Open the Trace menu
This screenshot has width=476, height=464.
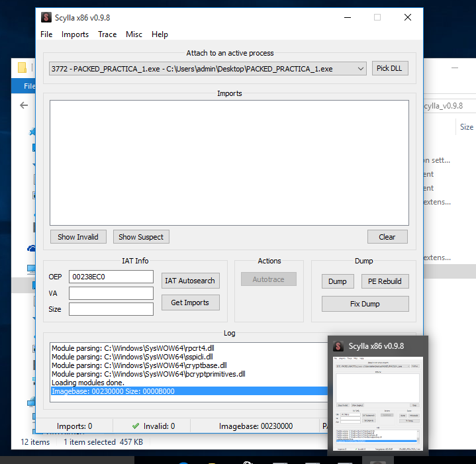pyautogui.click(x=107, y=34)
